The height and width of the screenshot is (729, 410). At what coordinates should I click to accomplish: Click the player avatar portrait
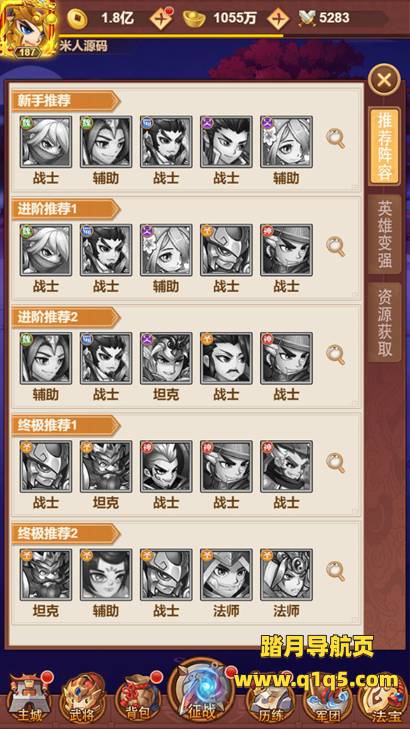(29, 29)
